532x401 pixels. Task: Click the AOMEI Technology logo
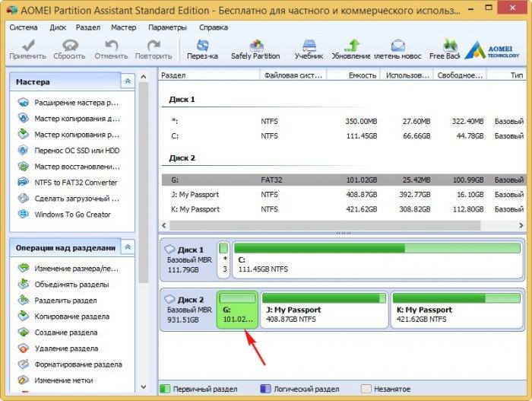click(492, 50)
